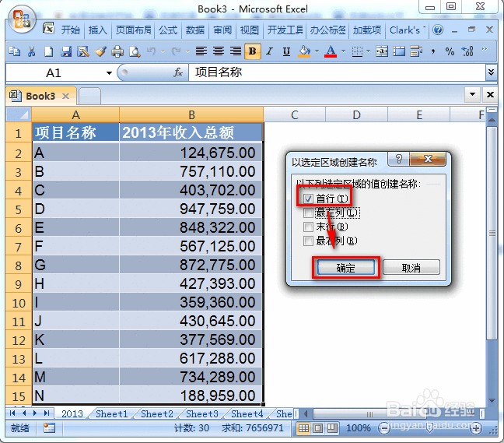
Task: Open document tabs list dropdown
Action: [x=472, y=94]
